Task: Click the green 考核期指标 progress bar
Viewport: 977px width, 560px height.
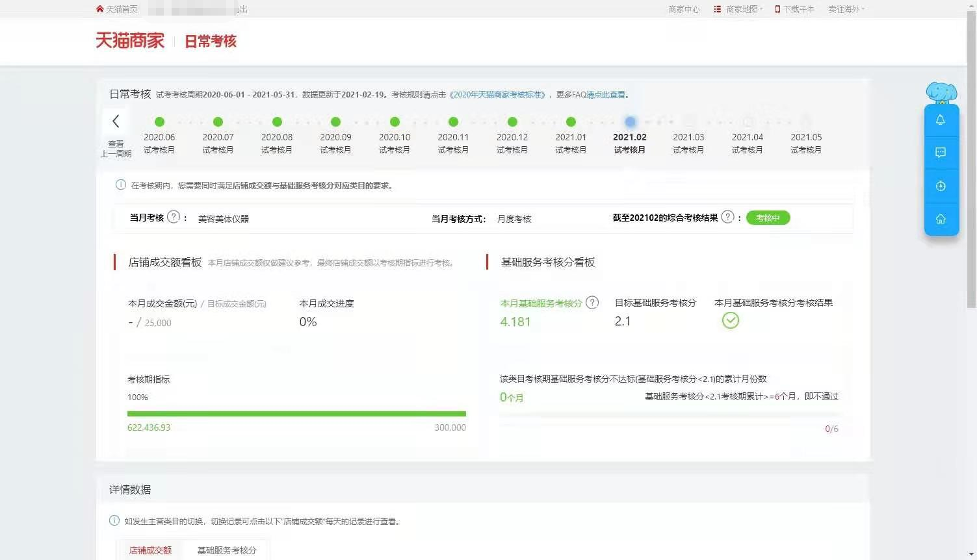Action: click(296, 413)
